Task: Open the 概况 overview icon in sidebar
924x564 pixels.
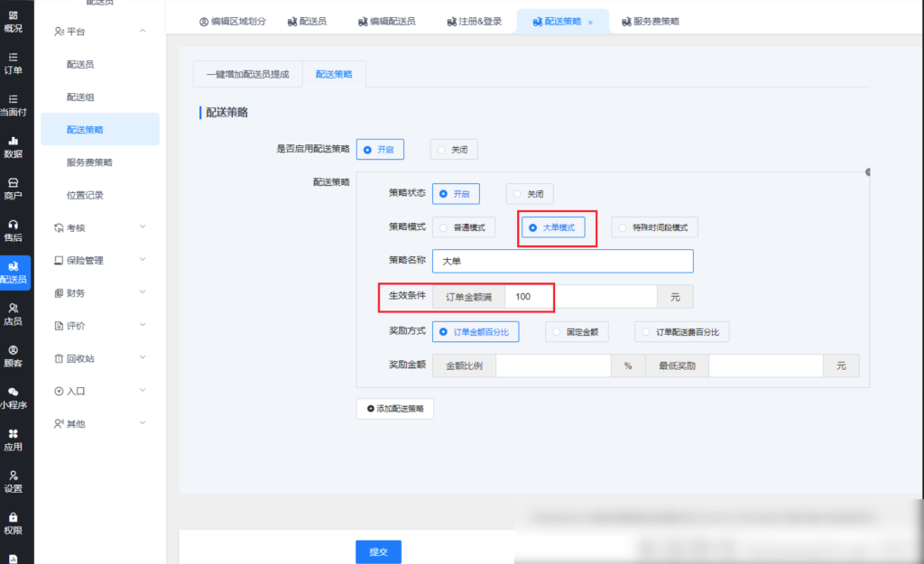Action: (x=14, y=22)
